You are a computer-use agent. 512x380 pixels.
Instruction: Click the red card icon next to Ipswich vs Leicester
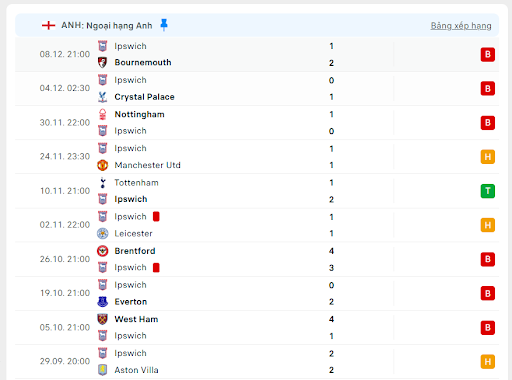(x=156, y=217)
